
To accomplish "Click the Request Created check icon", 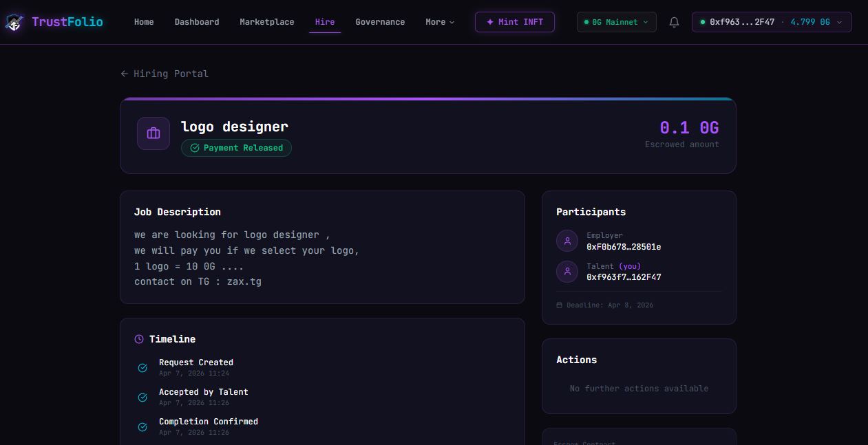I will click(x=142, y=368).
